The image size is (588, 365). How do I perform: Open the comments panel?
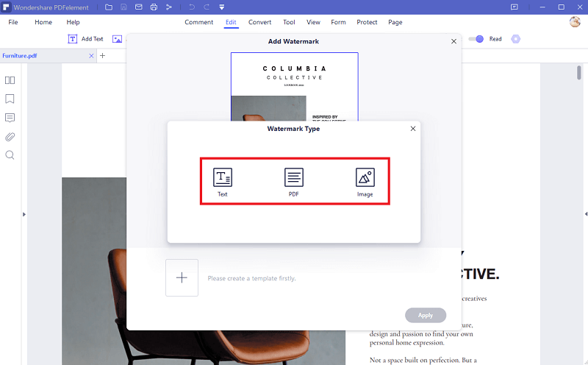coord(10,118)
